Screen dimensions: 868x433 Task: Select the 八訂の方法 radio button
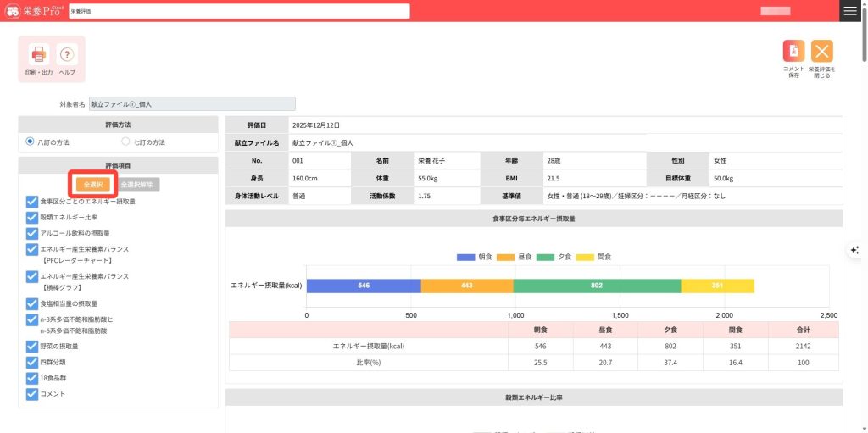(31, 142)
